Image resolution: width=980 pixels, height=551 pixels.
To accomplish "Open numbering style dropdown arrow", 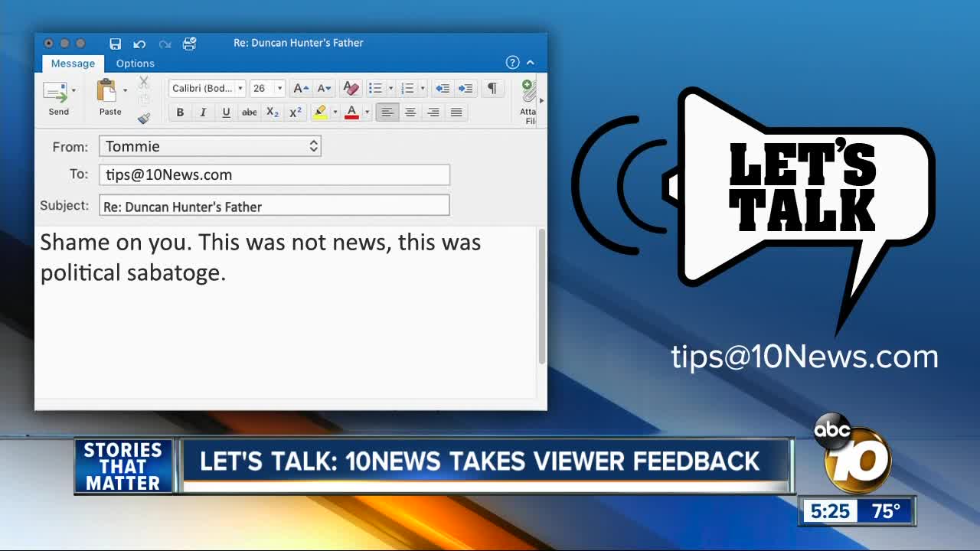I will pos(422,89).
